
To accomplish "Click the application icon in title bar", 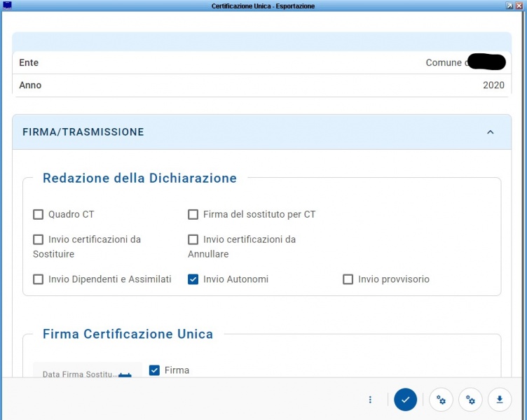I will [7, 6].
